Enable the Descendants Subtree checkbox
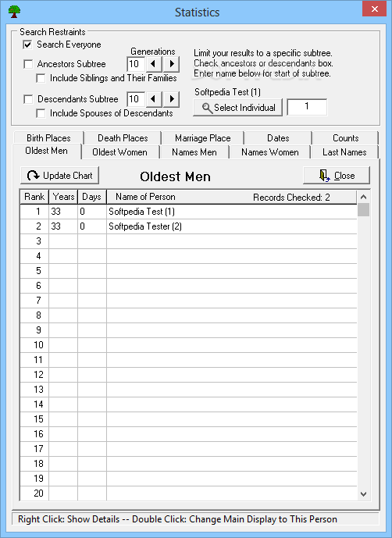The width and height of the screenshot is (392, 538). [28, 99]
